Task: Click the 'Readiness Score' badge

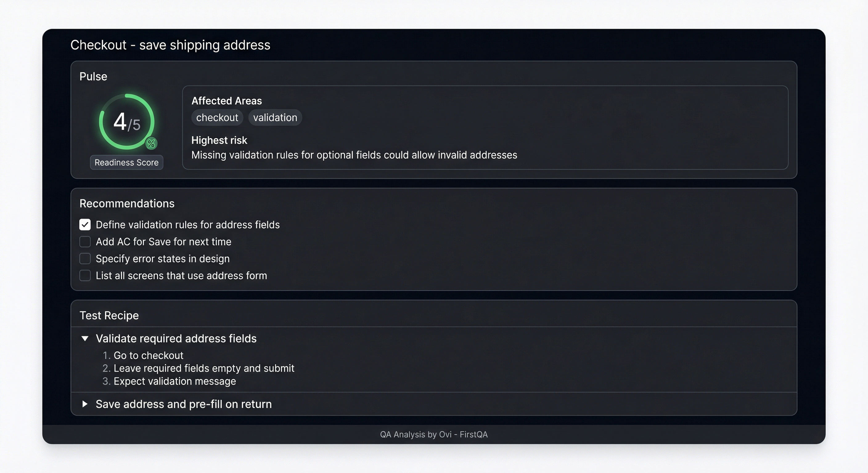Action: pos(127,163)
